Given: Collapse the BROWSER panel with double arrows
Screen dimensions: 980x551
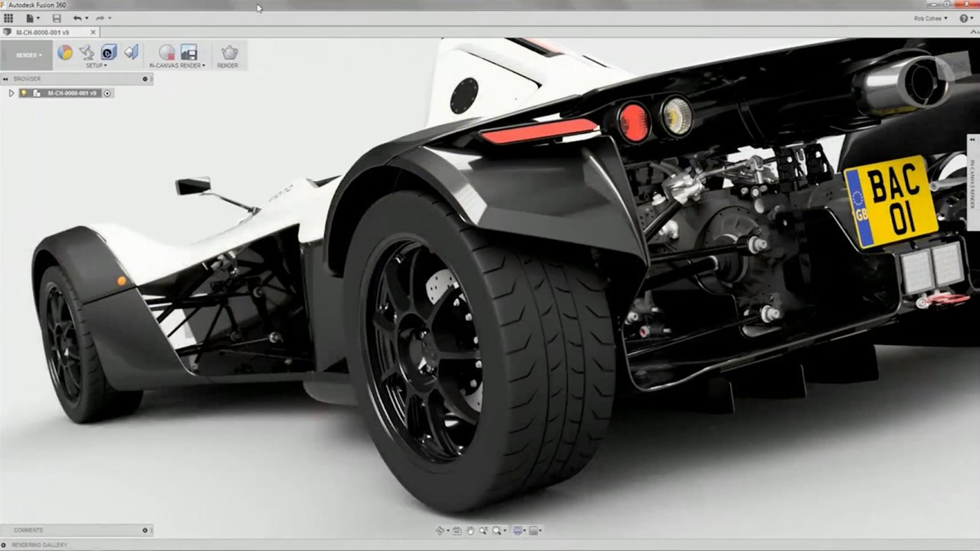Looking at the screenshot, I should (x=5, y=79).
